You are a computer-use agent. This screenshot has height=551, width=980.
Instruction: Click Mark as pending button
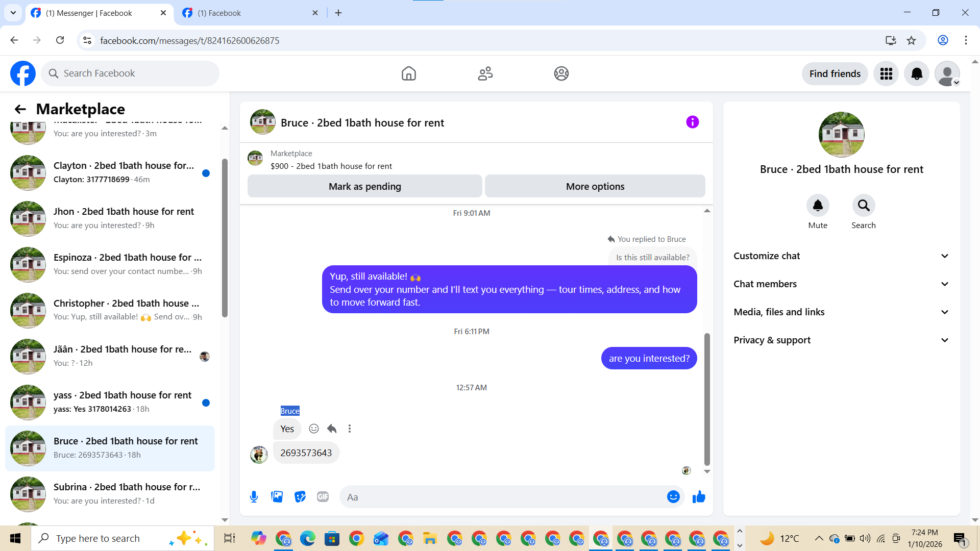click(364, 186)
